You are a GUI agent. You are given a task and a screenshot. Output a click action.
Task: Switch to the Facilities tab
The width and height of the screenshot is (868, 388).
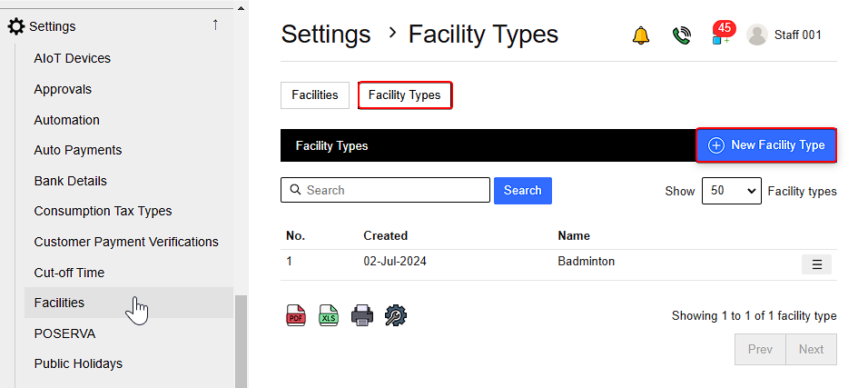[x=314, y=95]
